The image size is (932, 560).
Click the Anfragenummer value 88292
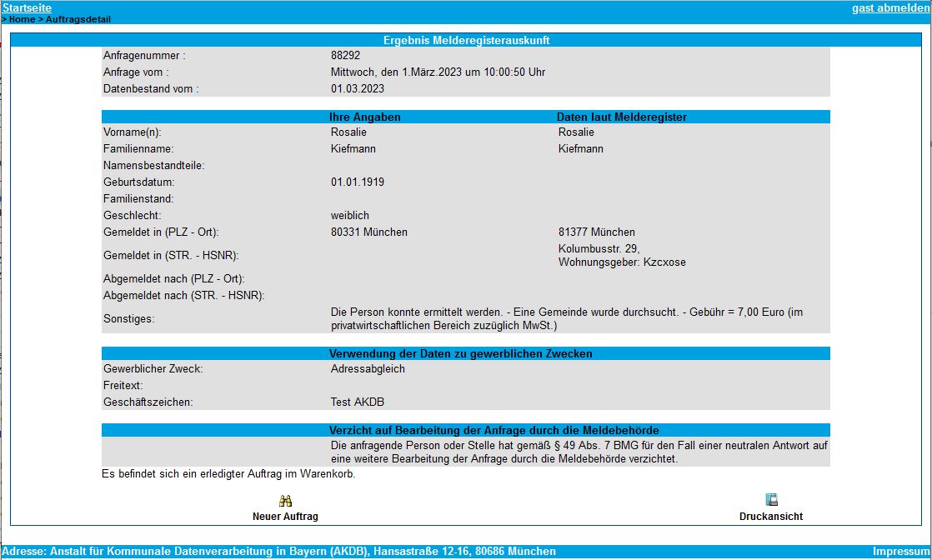click(x=345, y=56)
